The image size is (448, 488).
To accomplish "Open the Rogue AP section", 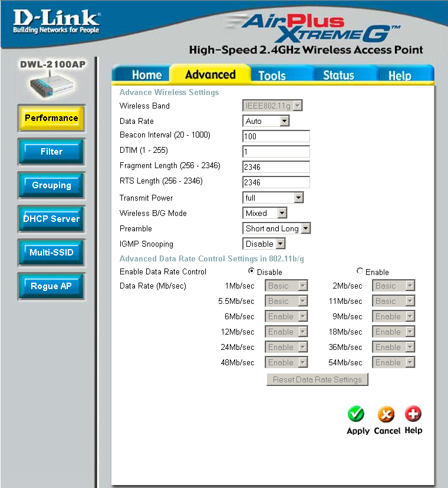I will click(51, 286).
